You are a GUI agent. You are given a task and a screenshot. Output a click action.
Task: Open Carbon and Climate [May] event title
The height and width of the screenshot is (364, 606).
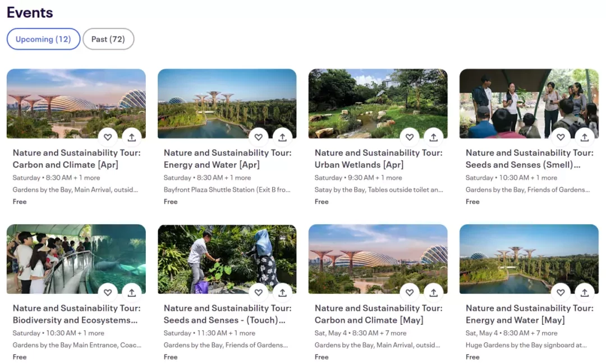tap(378, 314)
